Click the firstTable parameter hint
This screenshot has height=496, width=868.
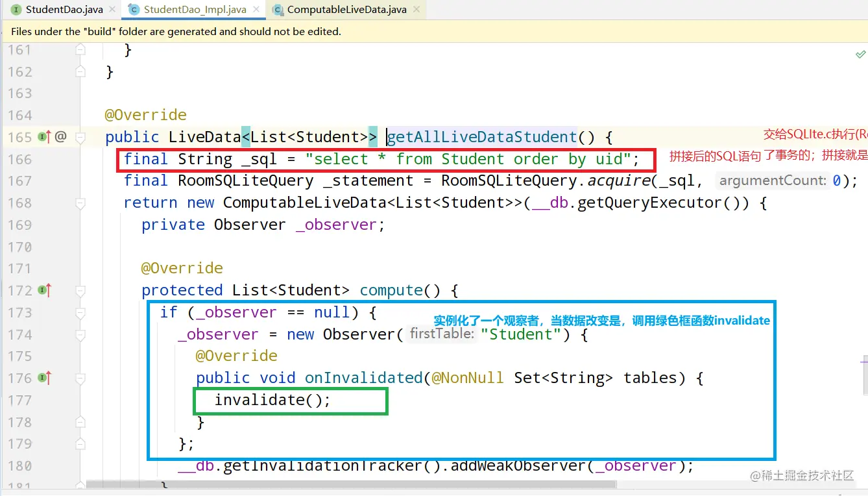(x=443, y=334)
